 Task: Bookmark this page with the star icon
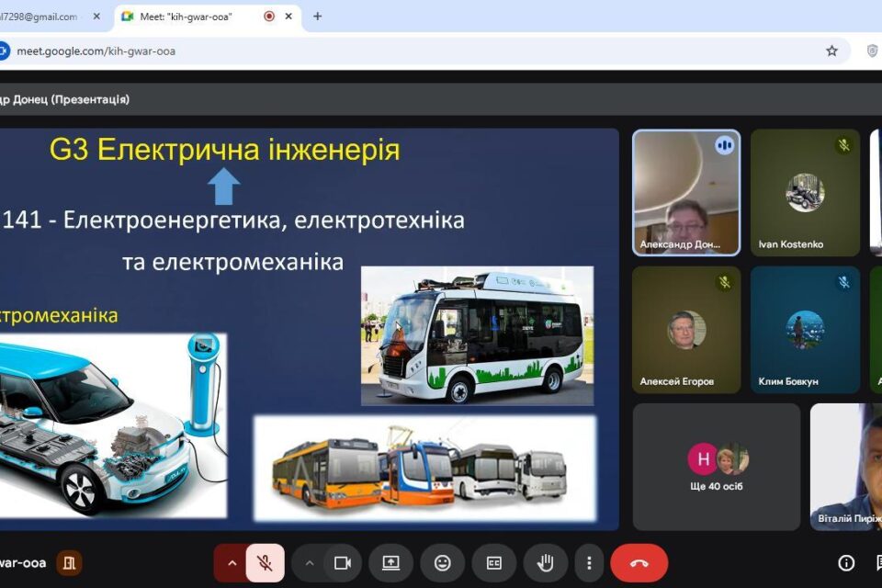(832, 51)
